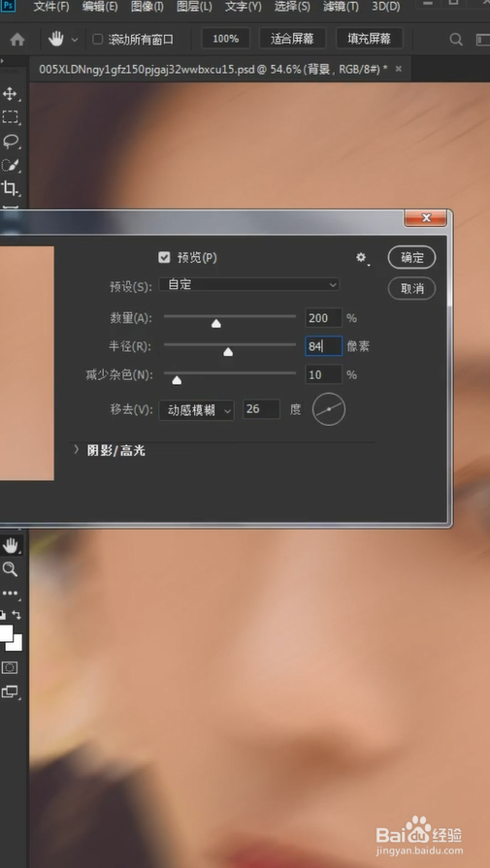Open the 预设(S) dropdown showing 自定
Image resolution: width=490 pixels, height=868 pixels.
(x=249, y=284)
